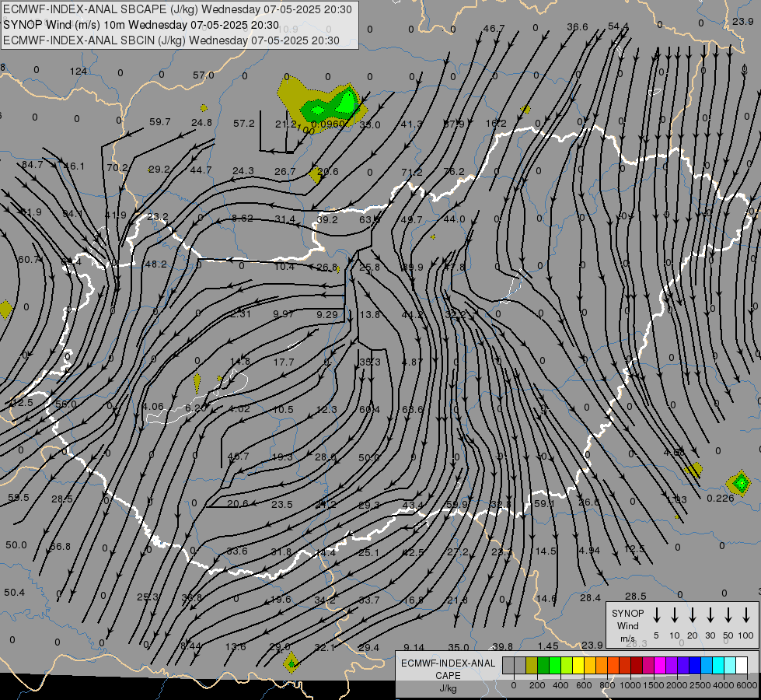This screenshot has width=761, height=700.
Task: Click the map value 59.1
Action: click(544, 504)
